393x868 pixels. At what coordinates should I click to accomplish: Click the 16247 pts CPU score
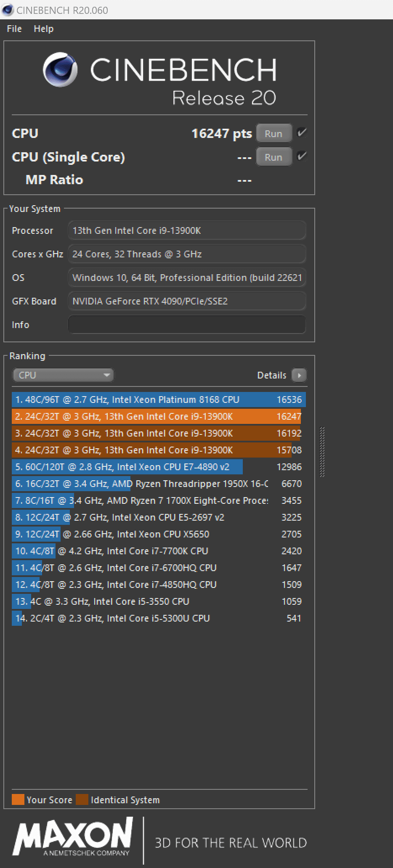tap(221, 134)
